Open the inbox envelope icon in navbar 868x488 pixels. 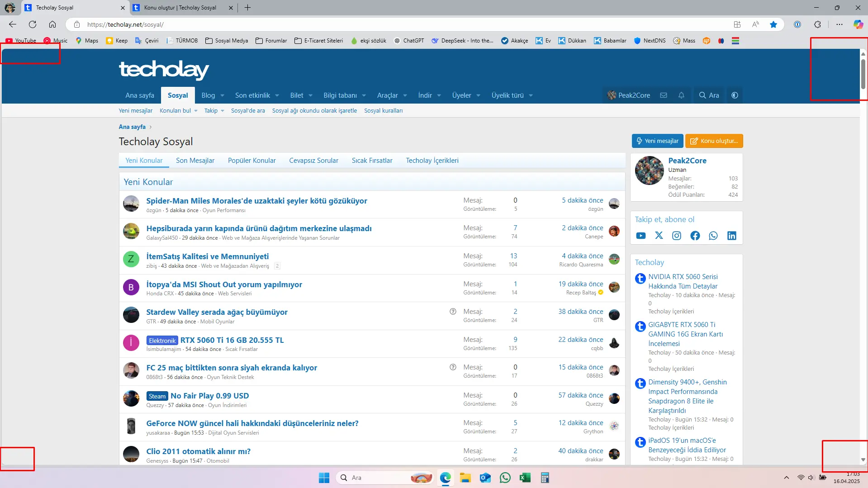tap(664, 95)
